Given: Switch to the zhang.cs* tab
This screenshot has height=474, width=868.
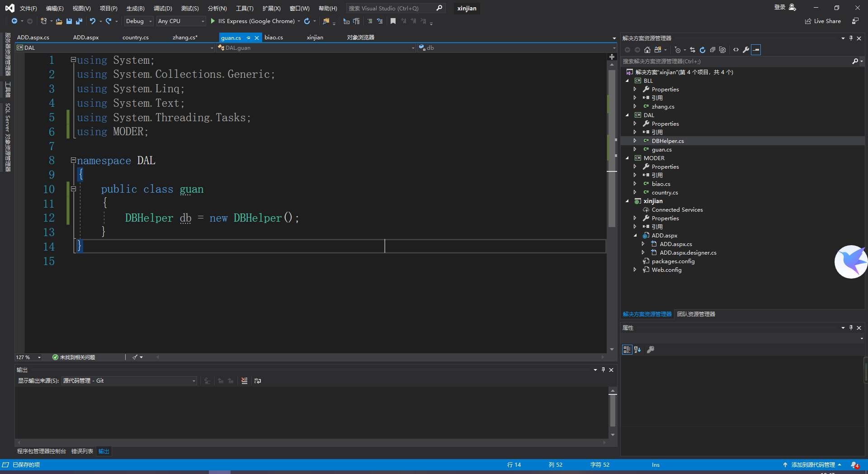Looking at the screenshot, I should 185,38.
